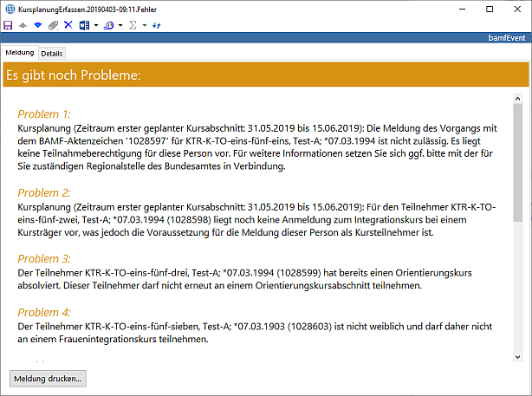Click the sigma sum icon
Viewport: 532px width, 396px height.
tap(133, 25)
